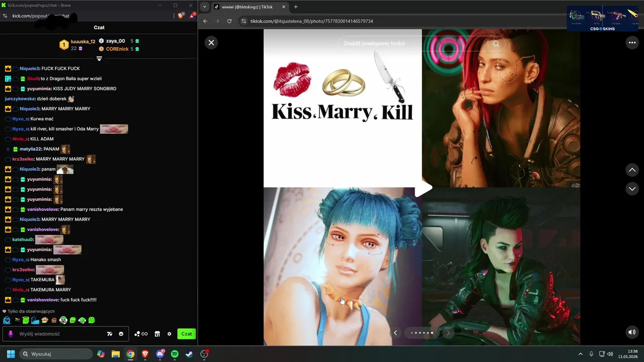Open Spotify from the taskbar
This screenshot has height=362, width=644.
pos(175,354)
